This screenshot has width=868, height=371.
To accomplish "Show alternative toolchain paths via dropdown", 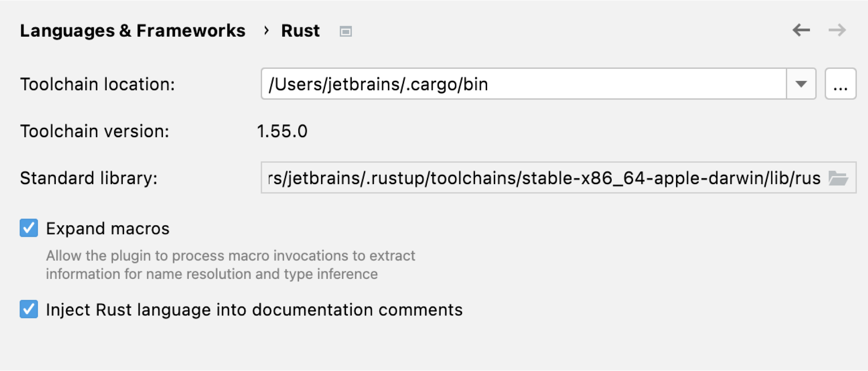I will [x=801, y=84].
